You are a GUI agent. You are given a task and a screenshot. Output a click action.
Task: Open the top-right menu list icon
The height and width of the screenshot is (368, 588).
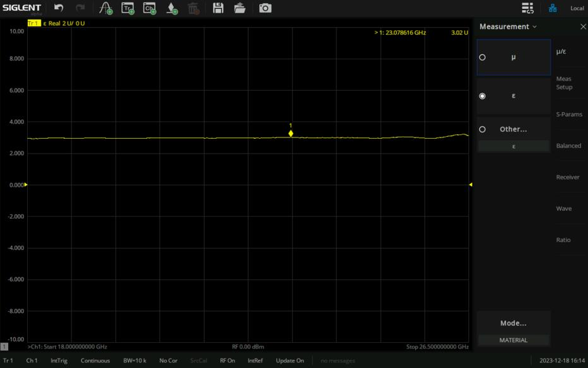(527, 8)
